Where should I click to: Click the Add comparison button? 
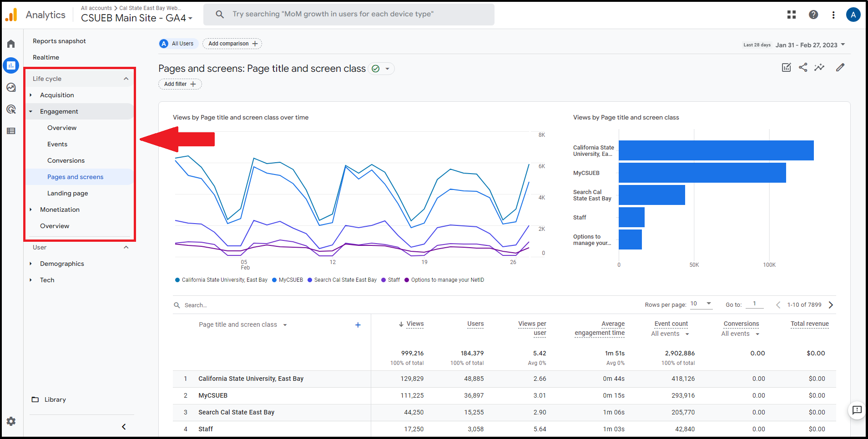pyautogui.click(x=232, y=43)
